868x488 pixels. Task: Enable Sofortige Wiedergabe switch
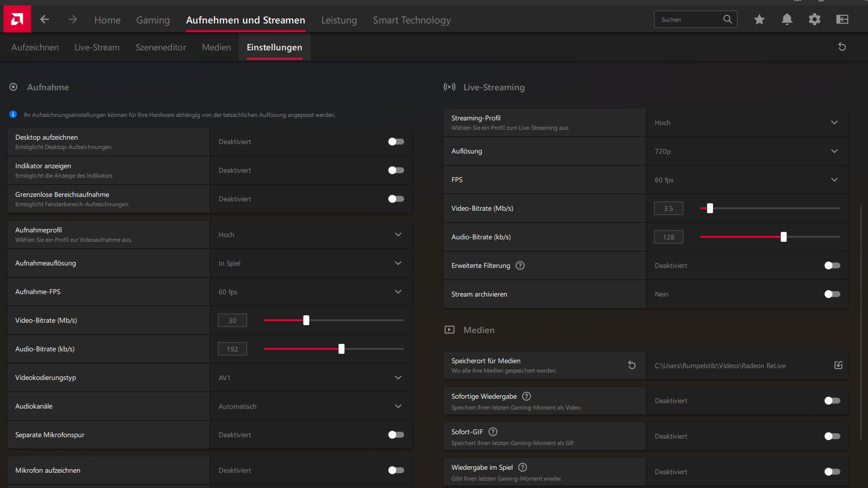(x=832, y=401)
